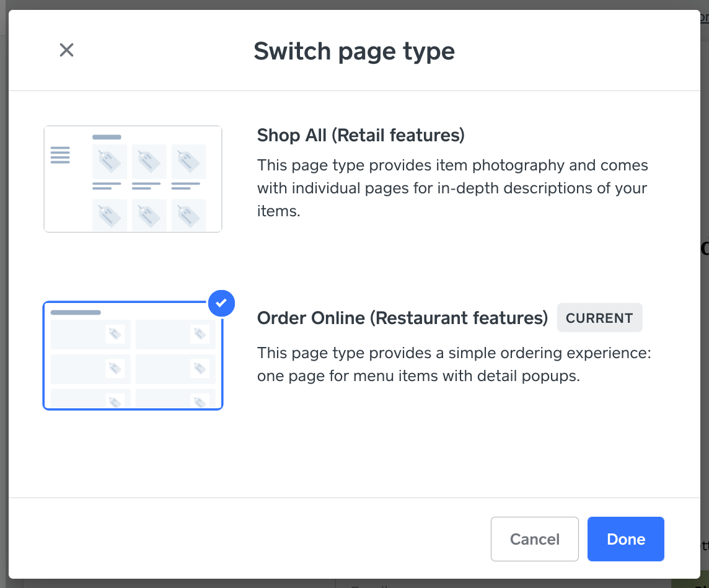Click second price tag icon in Shop All top row
709x588 pixels.
pos(149,162)
